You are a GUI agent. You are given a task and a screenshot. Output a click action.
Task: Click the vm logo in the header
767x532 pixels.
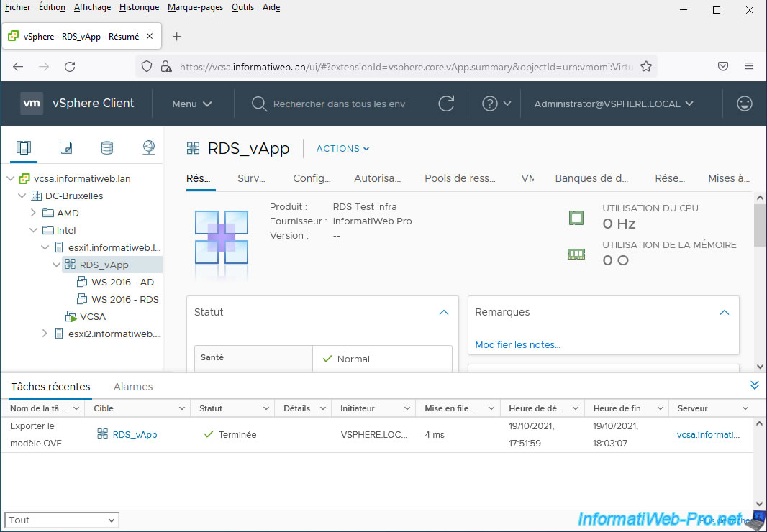32,104
